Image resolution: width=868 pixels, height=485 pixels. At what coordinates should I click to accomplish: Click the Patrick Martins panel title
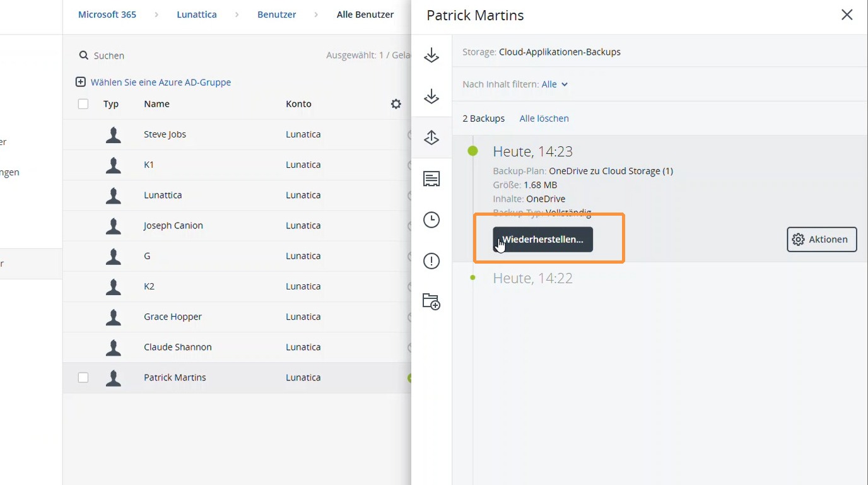point(475,15)
